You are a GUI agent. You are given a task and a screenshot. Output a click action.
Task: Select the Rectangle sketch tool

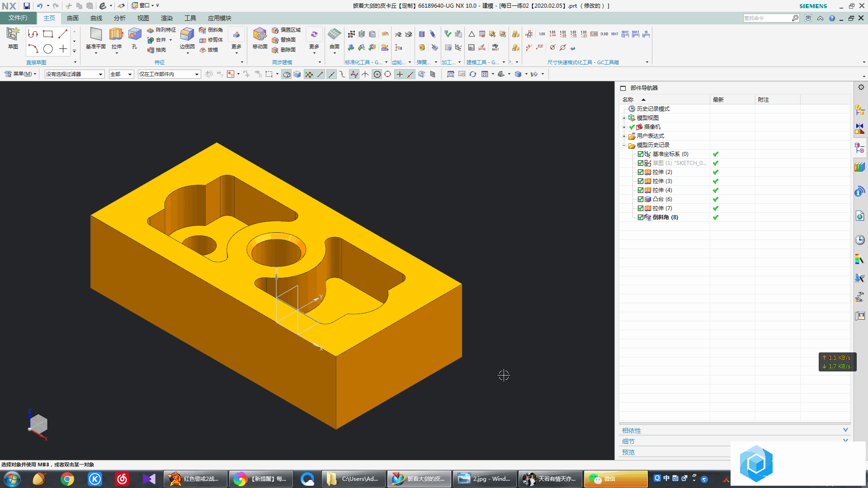(x=48, y=34)
